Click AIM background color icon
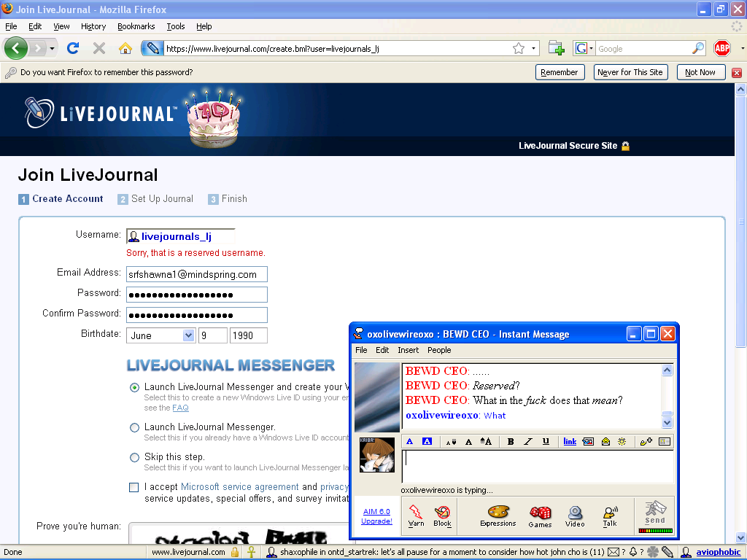The width and height of the screenshot is (747, 560). click(427, 441)
